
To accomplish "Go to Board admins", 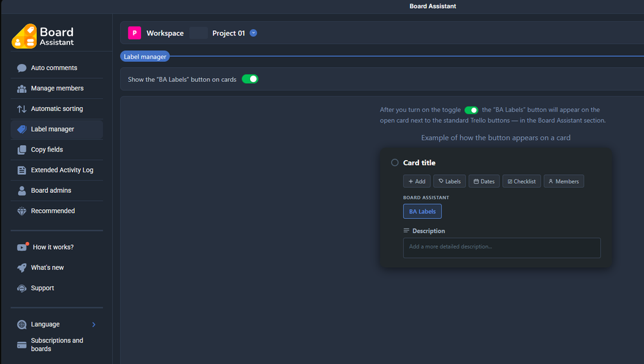I will pyautogui.click(x=57, y=190).
